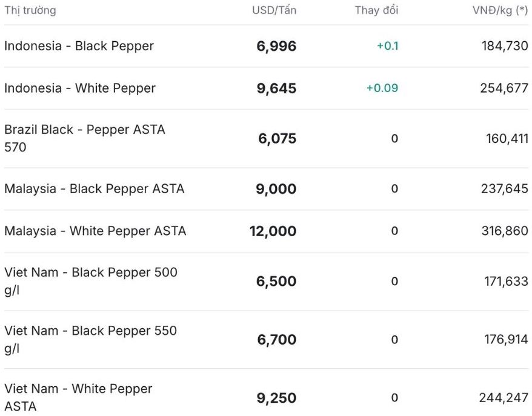This screenshot has height=416, width=532.
Task: Click the 6,700 USD price value
Action: click(276, 340)
